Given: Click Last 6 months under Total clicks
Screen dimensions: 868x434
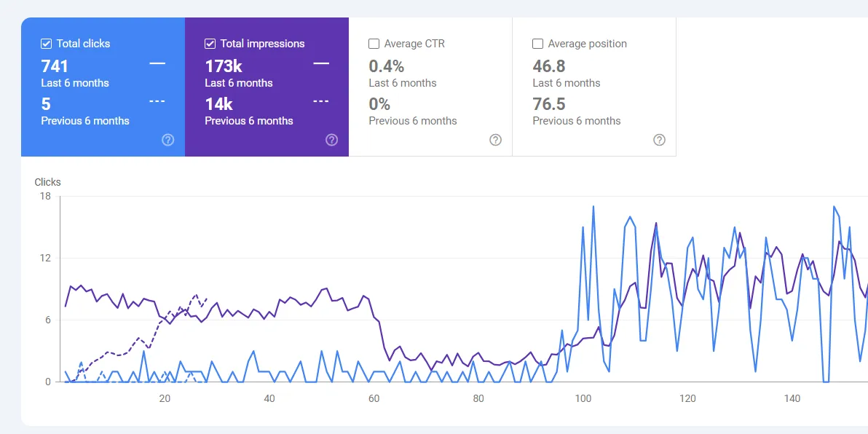Looking at the screenshot, I should (x=75, y=83).
